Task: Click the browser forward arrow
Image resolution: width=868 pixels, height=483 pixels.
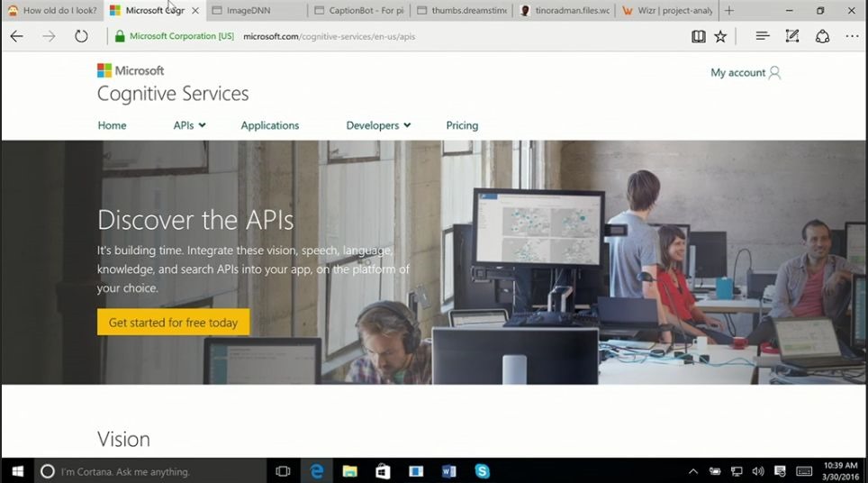Action: (49, 37)
